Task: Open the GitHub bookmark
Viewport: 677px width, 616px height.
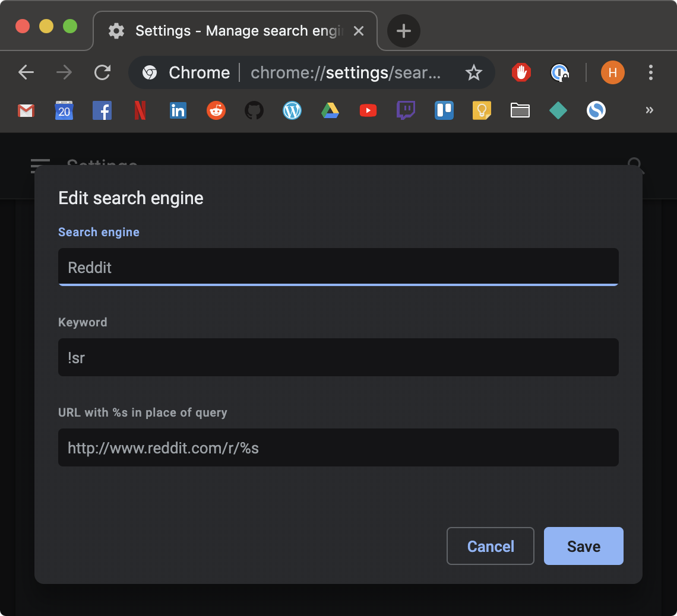Action: [x=254, y=111]
